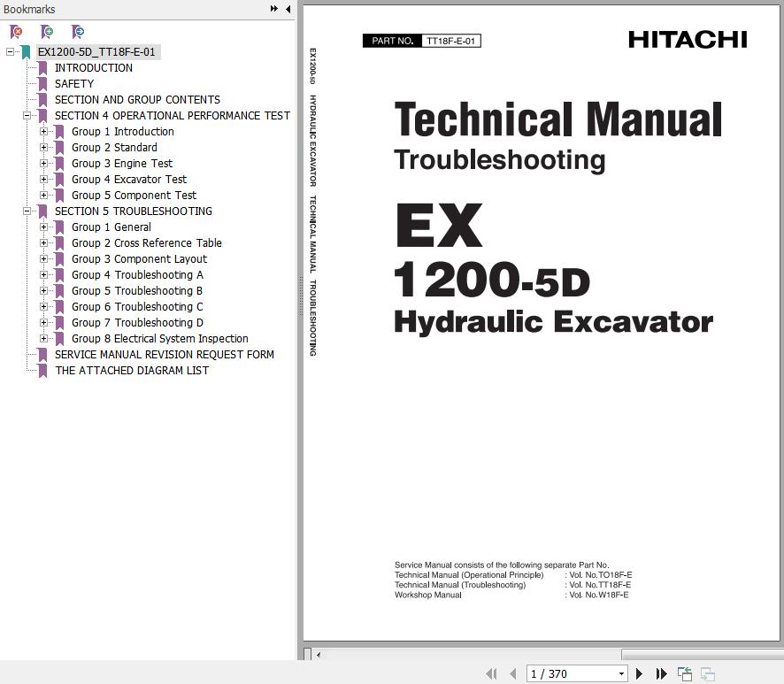Screen dimensions: 784x684
Task: Click the previous view icon
Action: tap(685, 674)
